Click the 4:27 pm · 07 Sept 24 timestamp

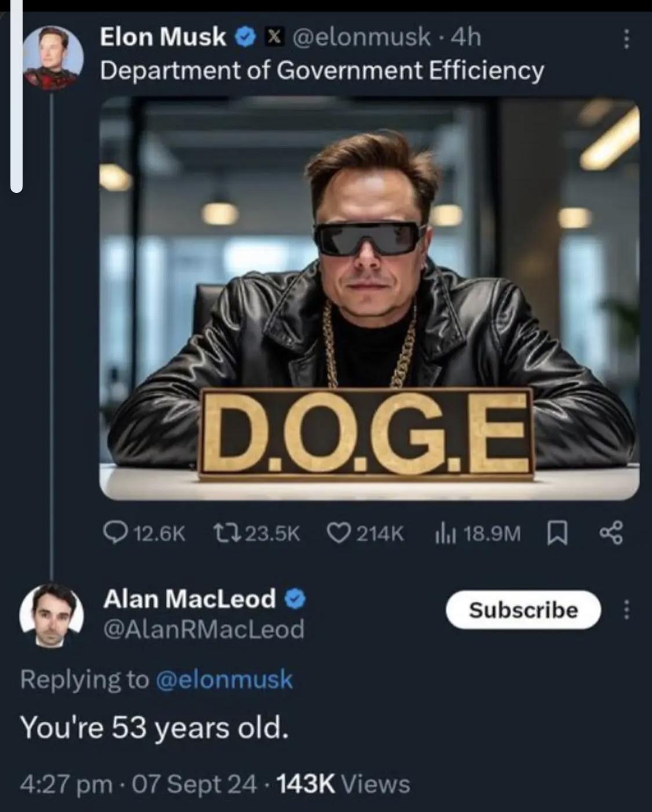click(138, 785)
